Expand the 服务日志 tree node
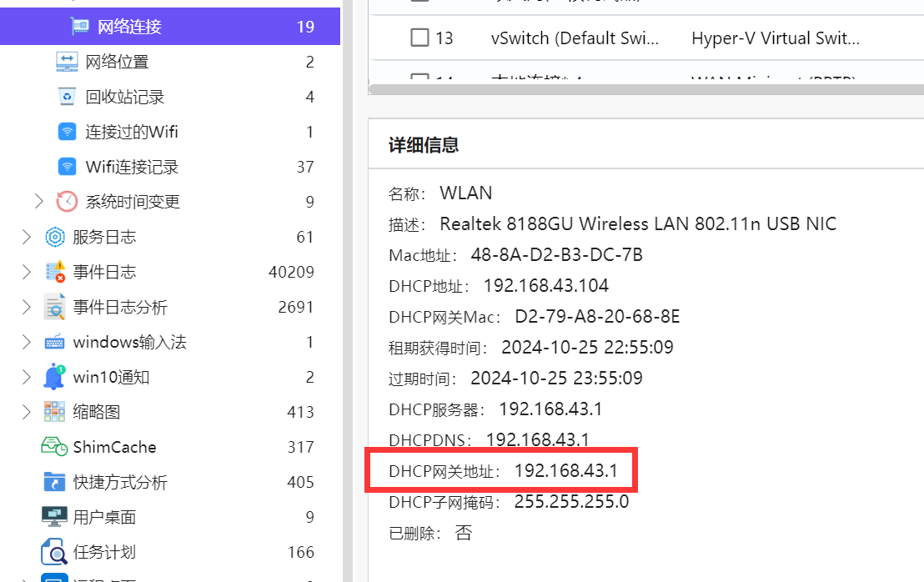The image size is (924, 582). (26, 237)
